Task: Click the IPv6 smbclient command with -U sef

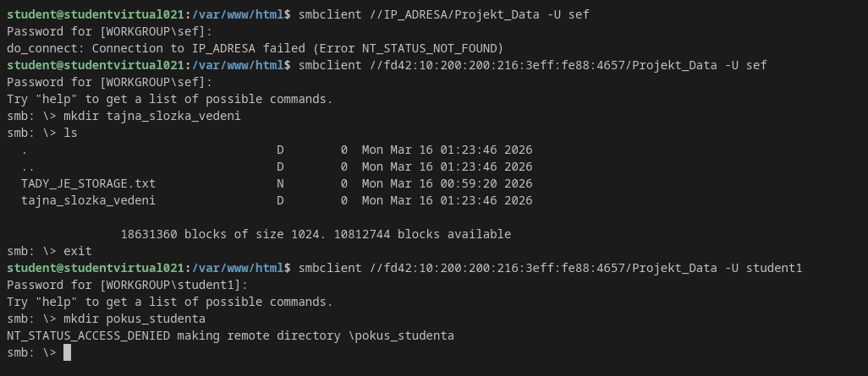Action: (532, 65)
